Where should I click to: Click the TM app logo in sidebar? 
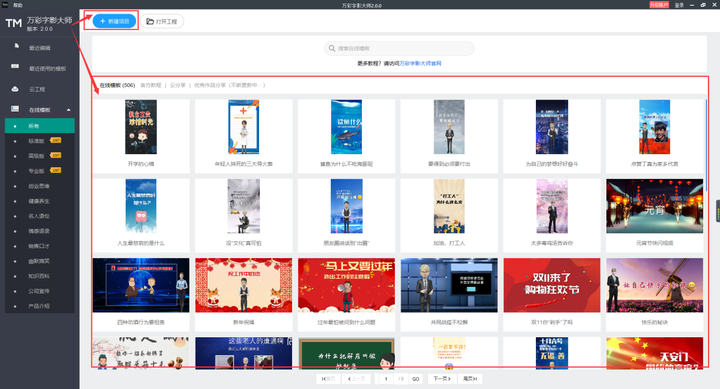pyautogui.click(x=14, y=23)
